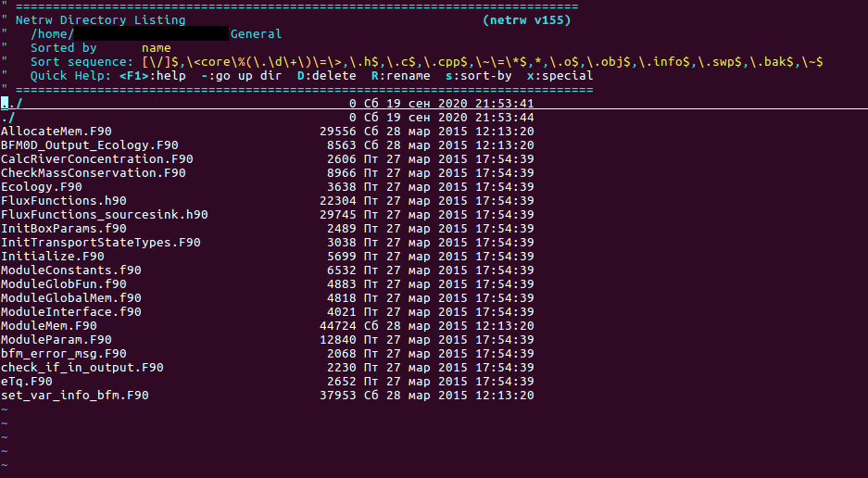Open ModuleGlobFun.f90 file

(x=63, y=283)
